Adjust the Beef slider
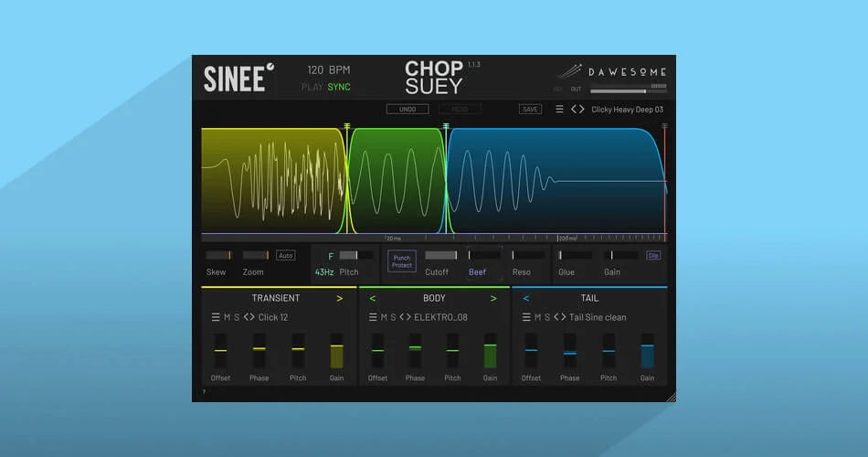This screenshot has width=868, height=457. pyautogui.click(x=484, y=255)
